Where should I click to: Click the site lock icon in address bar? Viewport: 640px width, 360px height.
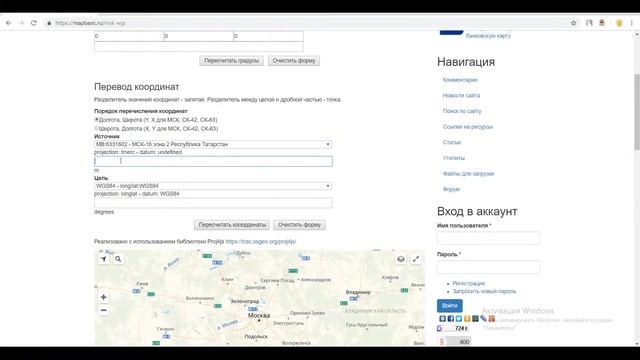pos(49,23)
